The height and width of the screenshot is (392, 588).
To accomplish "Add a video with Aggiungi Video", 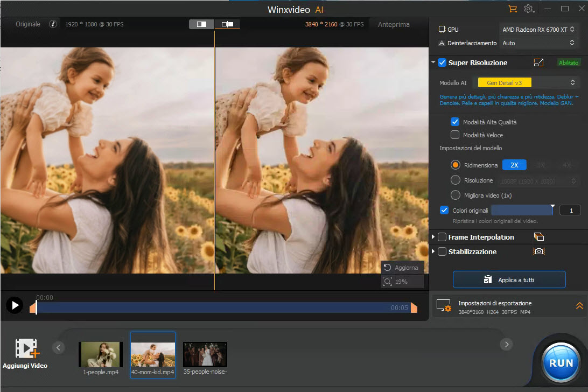I will click(25, 353).
